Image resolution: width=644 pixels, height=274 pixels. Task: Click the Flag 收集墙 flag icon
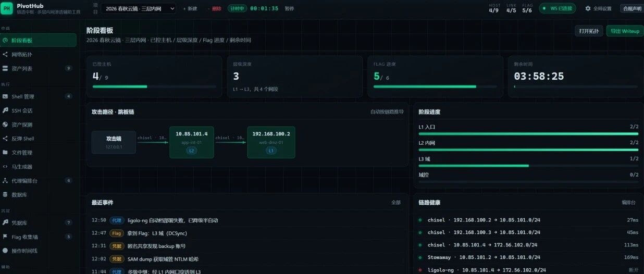tap(5, 236)
